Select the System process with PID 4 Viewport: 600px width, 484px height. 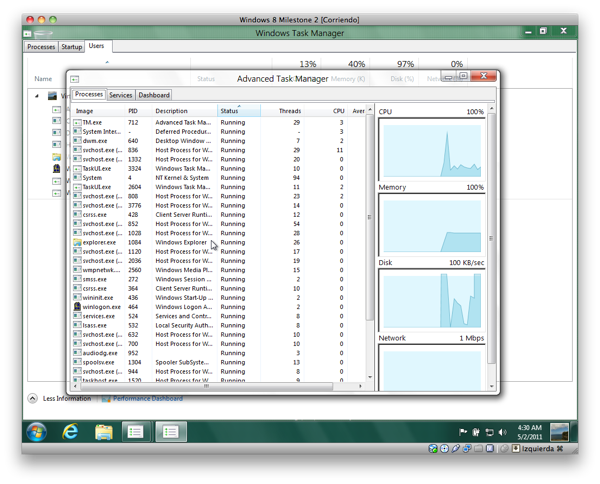(x=219, y=178)
